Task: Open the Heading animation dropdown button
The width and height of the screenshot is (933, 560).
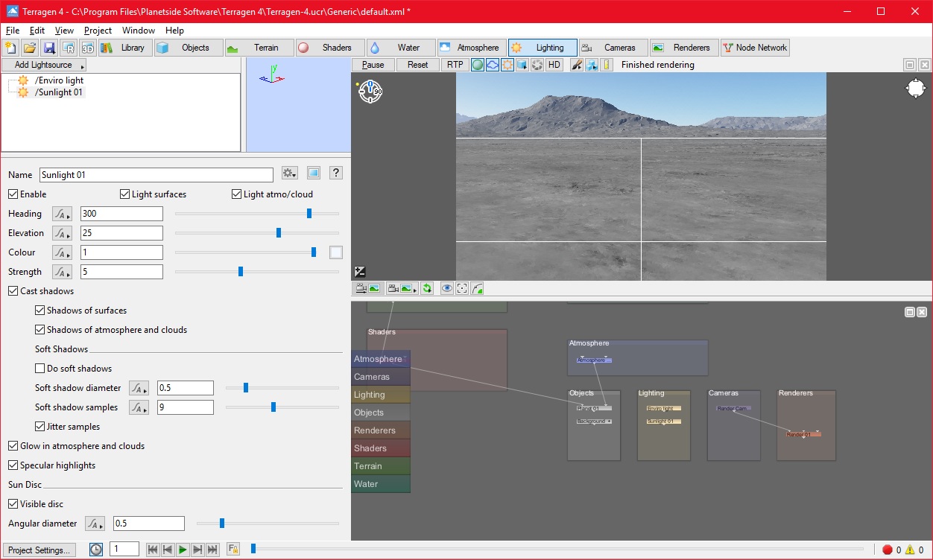Action: [x=62, y=214]
